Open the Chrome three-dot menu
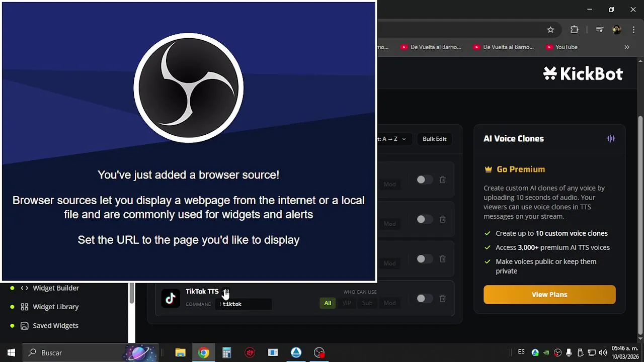This screenshot has height=362, width=644. 633,30
